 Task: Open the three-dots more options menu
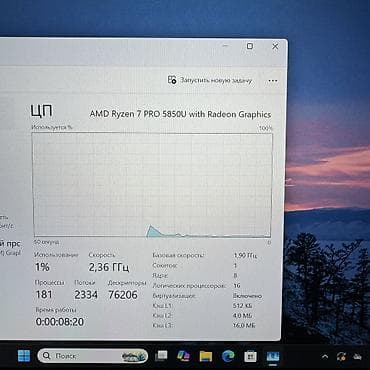point(273,81)
